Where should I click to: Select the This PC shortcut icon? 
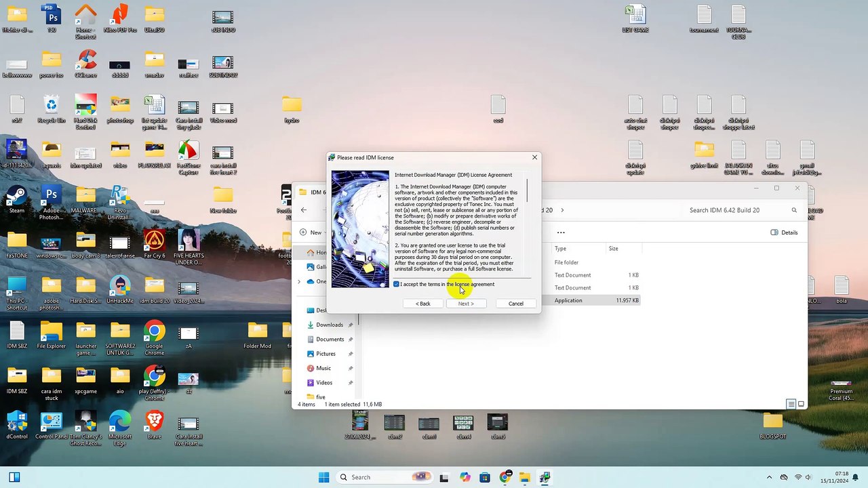click(x=17, y=293)
